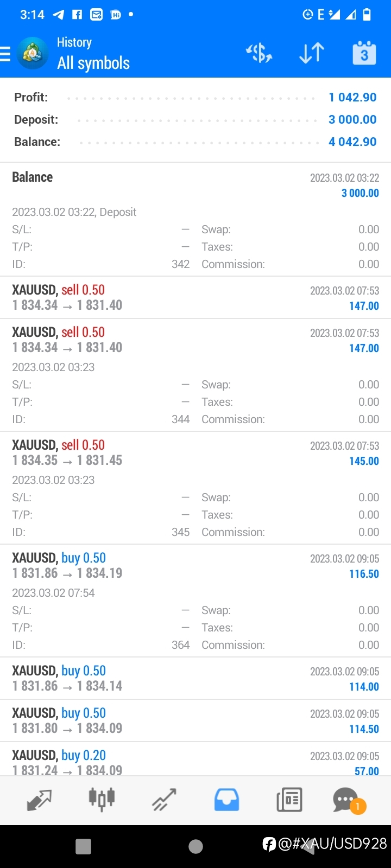
Task: Open the hamburger side menu
Action: (x=5, y=54)
